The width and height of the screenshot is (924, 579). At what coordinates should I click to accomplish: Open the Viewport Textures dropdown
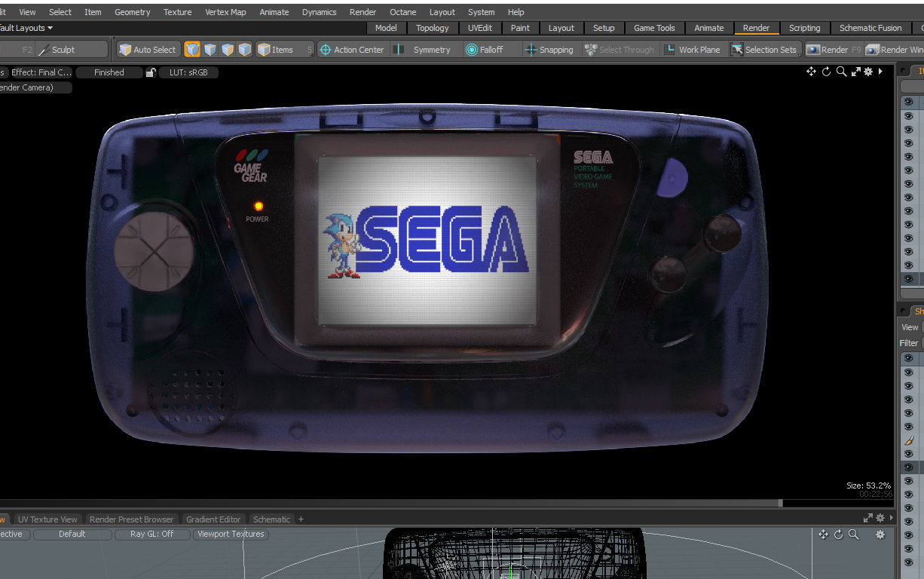point(231,534)
